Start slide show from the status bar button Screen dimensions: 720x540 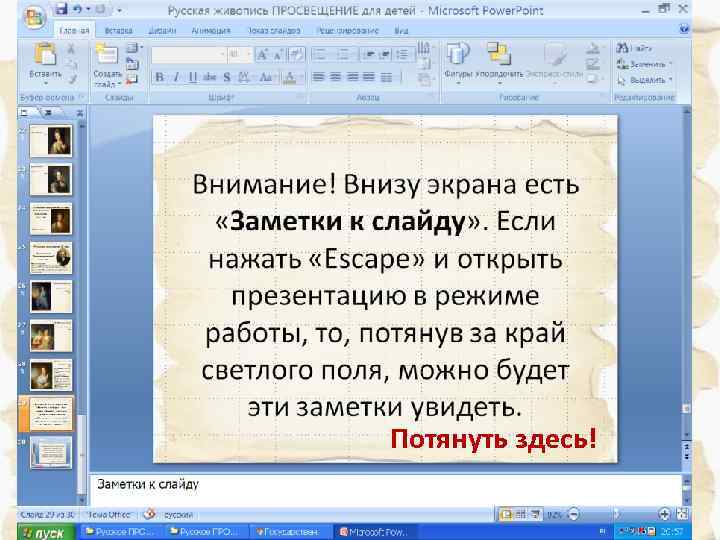[535, 515]
